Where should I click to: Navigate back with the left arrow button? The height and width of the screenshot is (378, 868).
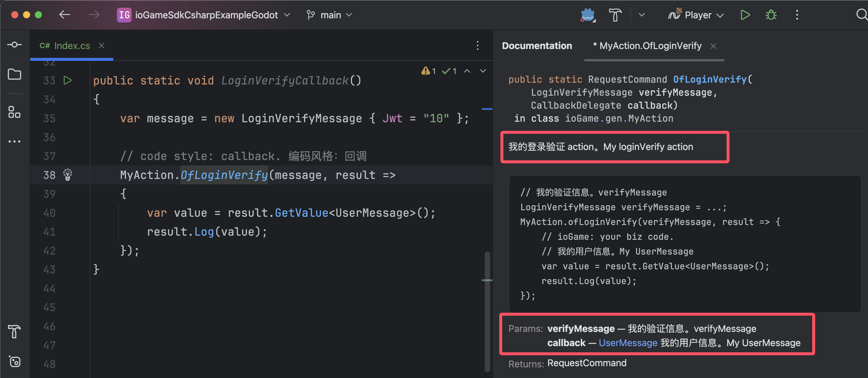coord(65,15)
